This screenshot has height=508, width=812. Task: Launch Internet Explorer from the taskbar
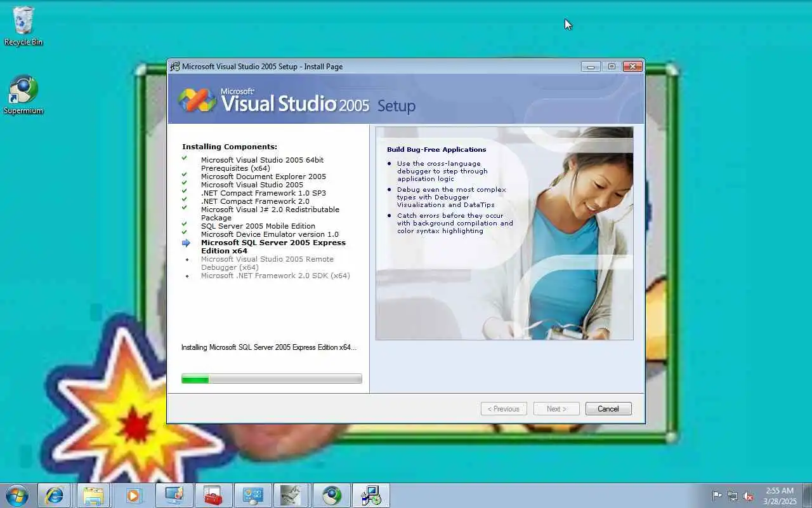click(54, 495)
